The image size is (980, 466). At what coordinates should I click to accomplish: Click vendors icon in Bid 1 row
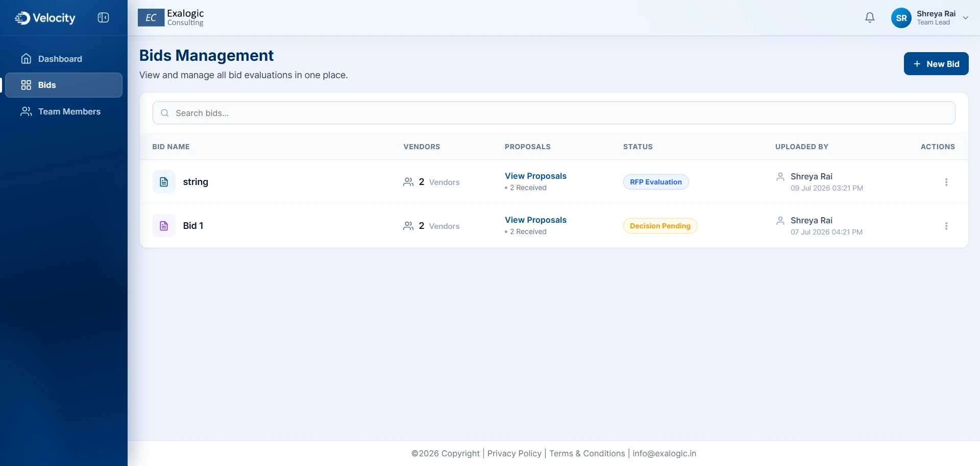pos(408,226)
